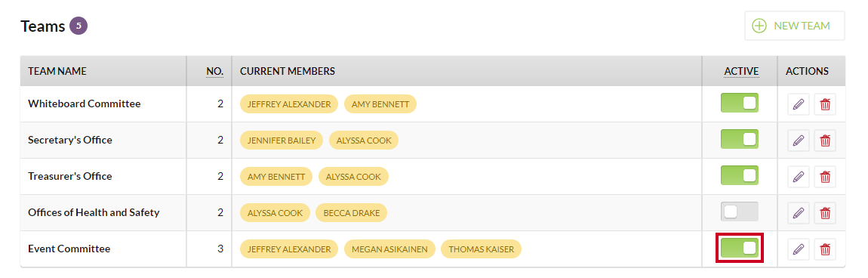
Task: Edit the Treasurer's Office team
Action: tap(799, 177)
